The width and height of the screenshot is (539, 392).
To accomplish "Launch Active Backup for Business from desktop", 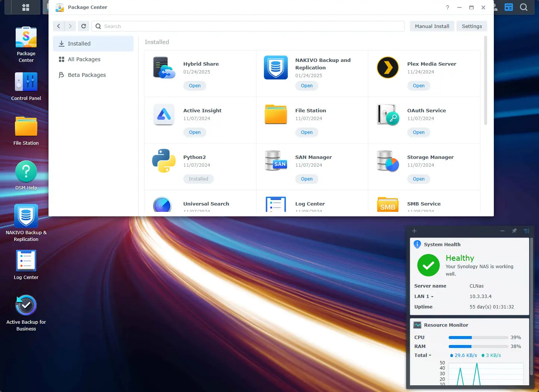I will (x=26, y=313).
